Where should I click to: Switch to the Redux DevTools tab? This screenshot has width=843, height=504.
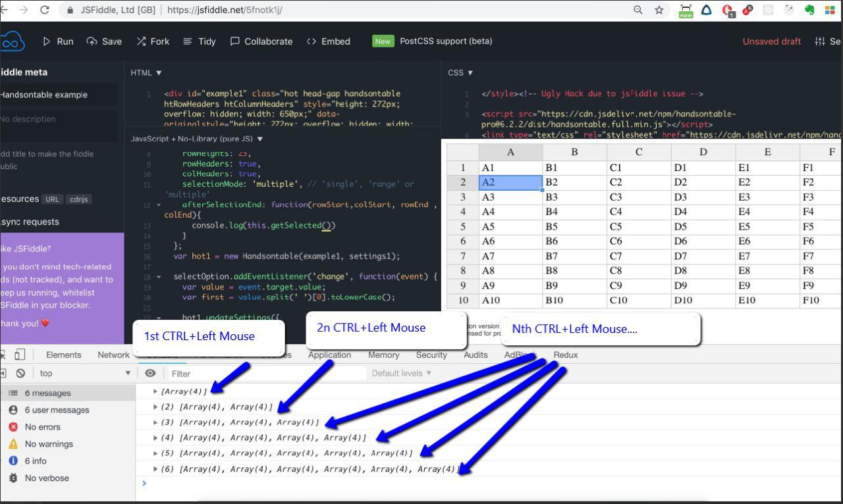click(566, 355)
